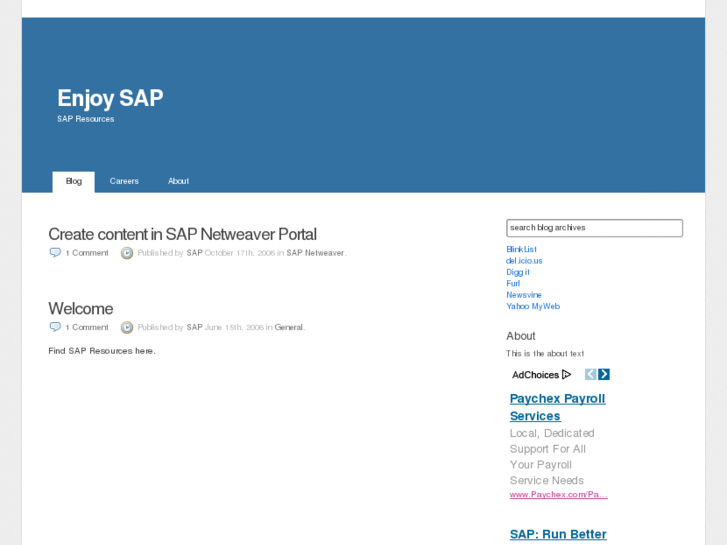Click the About sidebar heading
Viewport: 727px width, 545px height.
pos(520,336)
